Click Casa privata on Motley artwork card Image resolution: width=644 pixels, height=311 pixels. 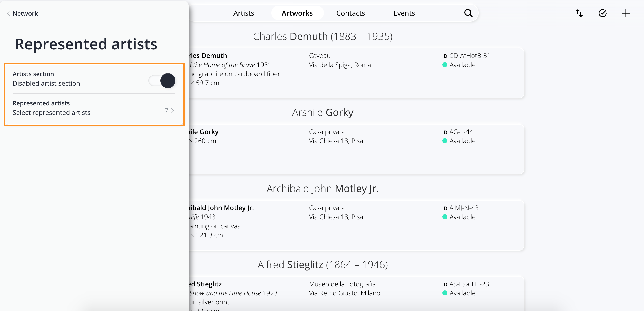[327, 208]
